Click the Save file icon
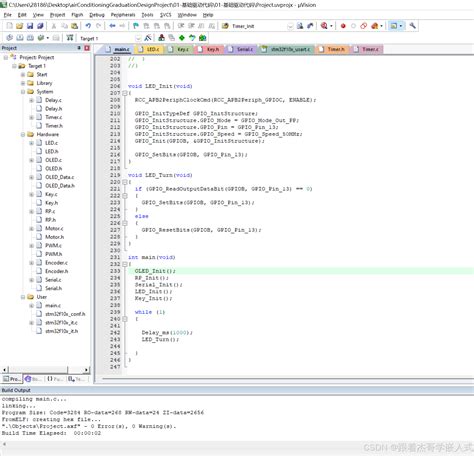 30,26
